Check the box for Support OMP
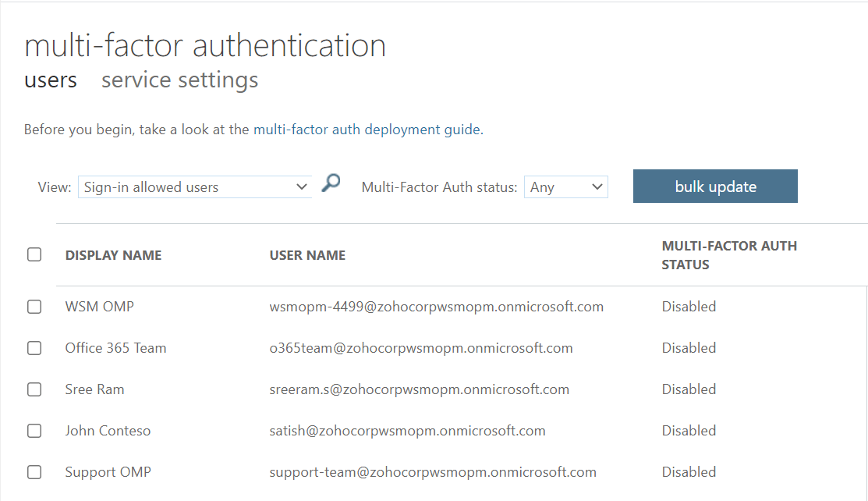The height and width of the screenshot is (501, 868). coord(34,472)
